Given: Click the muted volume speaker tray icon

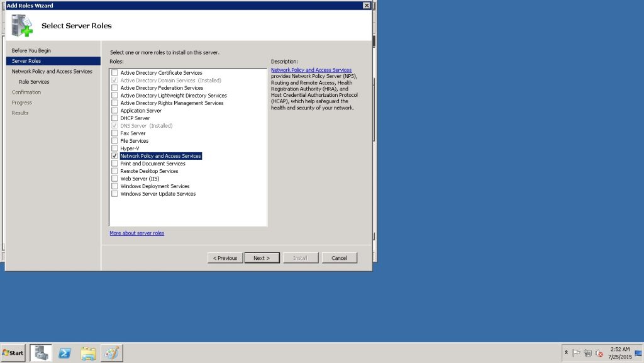Looking at the screenshot, I should click(x=599, y=353).
